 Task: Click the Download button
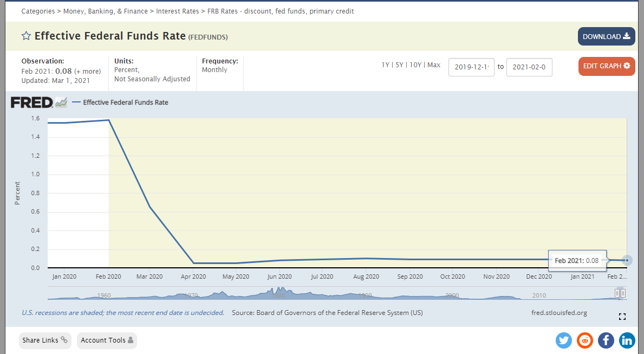(606, 36)
